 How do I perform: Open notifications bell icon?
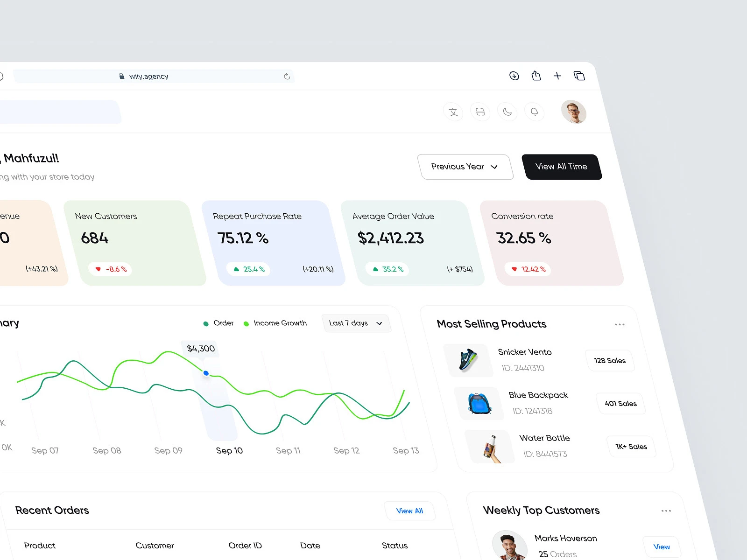click(x=534, y=112)
